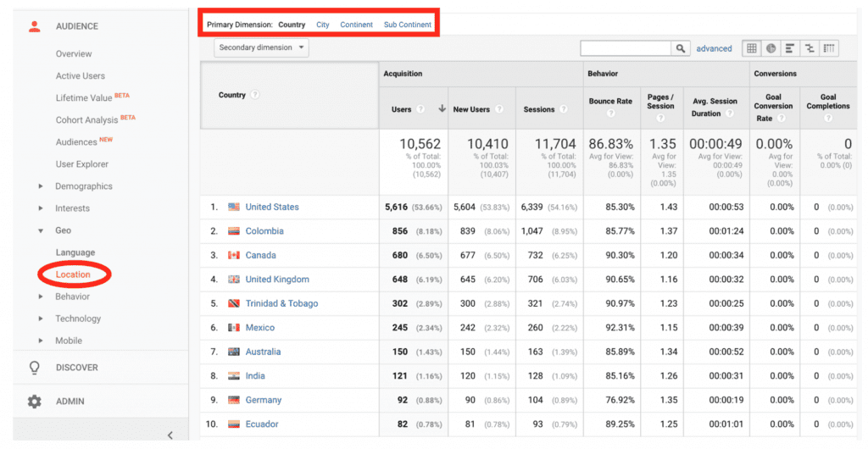Sort by New Users column header
The width and height of the screenshot is (868, 449).
coord(471,109)
